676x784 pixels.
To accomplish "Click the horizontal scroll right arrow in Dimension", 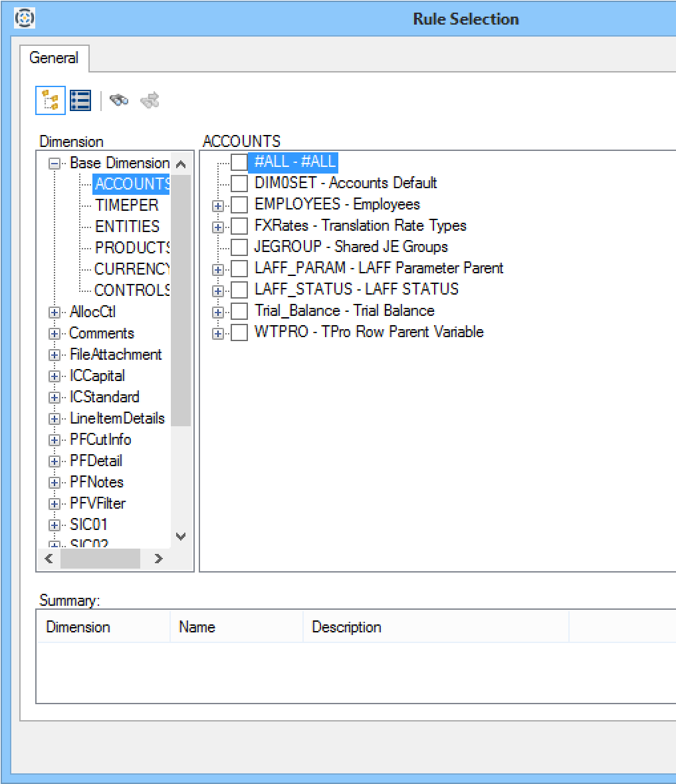I will tap(158, 559).
